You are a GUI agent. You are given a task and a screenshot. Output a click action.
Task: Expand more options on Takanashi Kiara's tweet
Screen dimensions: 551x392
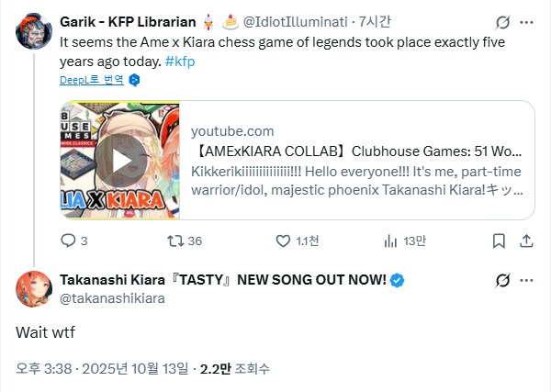click(528, 280)
